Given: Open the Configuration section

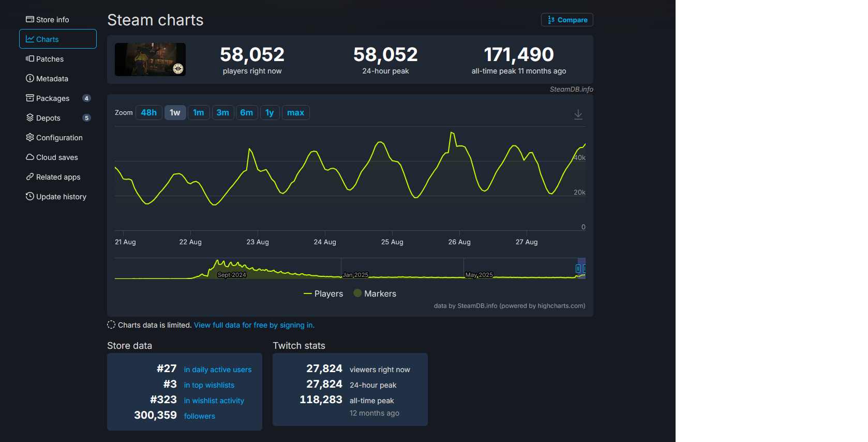Looking at the screenshot, I should click(x=58, y=138).
